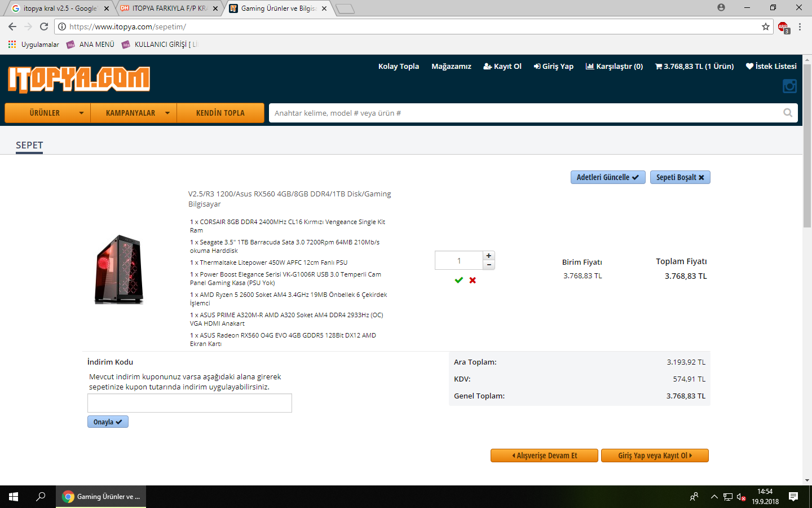This screenshot has width=812, height=508.
Task: Click the search magnifier icon
Action: (788, 113)
